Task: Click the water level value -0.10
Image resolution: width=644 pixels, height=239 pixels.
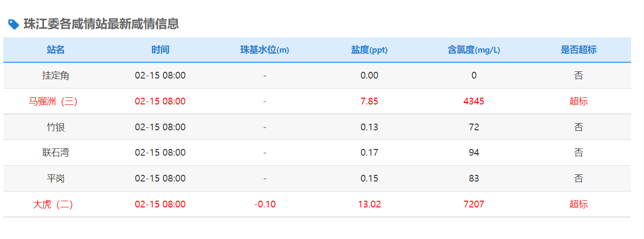Action: 264,205
